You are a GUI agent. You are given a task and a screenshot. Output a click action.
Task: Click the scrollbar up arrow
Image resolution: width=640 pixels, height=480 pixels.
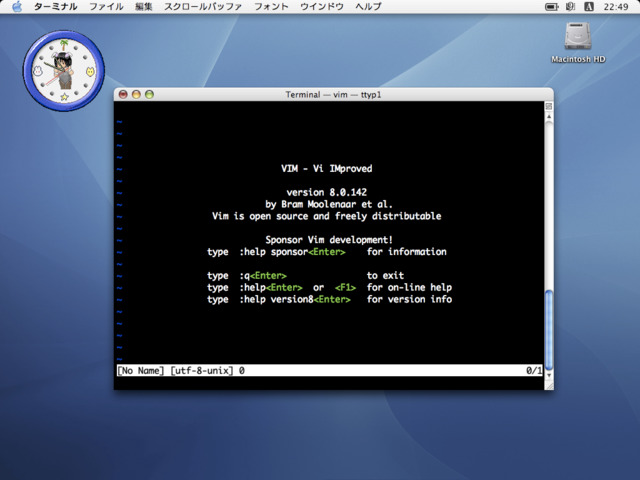[x=549, y=117]
